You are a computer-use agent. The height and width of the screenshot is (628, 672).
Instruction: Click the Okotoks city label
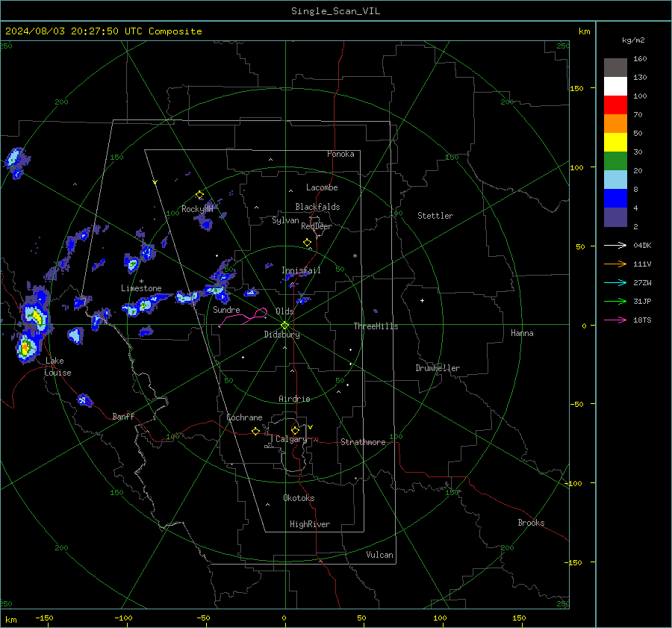(299, 498)
